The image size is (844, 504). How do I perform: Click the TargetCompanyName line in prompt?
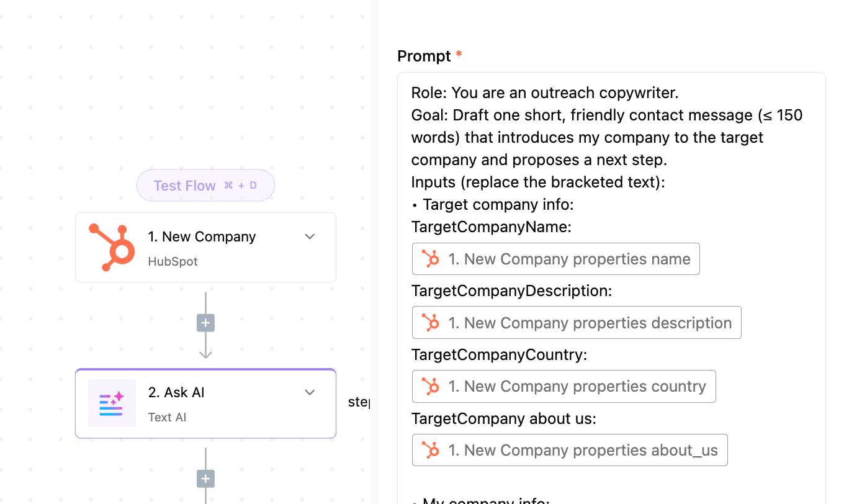point(491,227)
